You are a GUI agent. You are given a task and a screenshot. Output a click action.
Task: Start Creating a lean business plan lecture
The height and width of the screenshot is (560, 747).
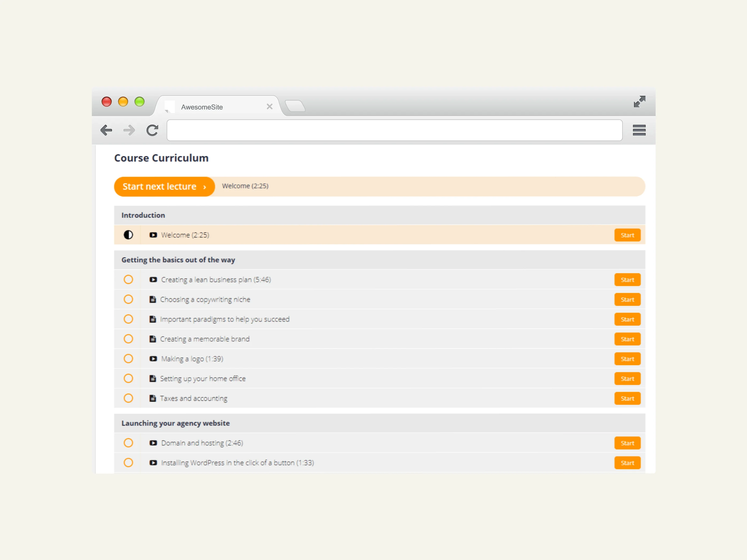627,279
